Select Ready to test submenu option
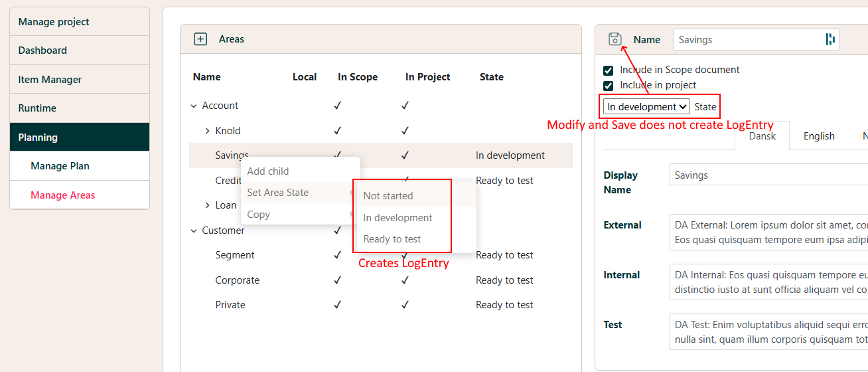 point(392,239)
